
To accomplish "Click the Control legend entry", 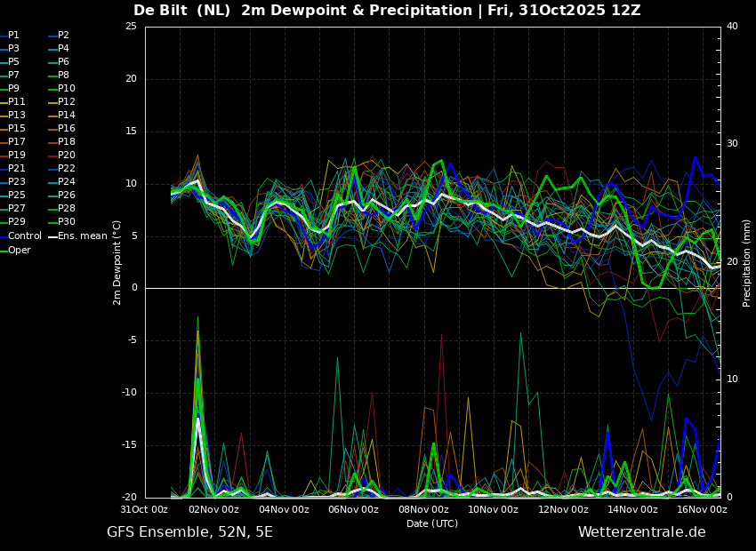I will [20, 236].
